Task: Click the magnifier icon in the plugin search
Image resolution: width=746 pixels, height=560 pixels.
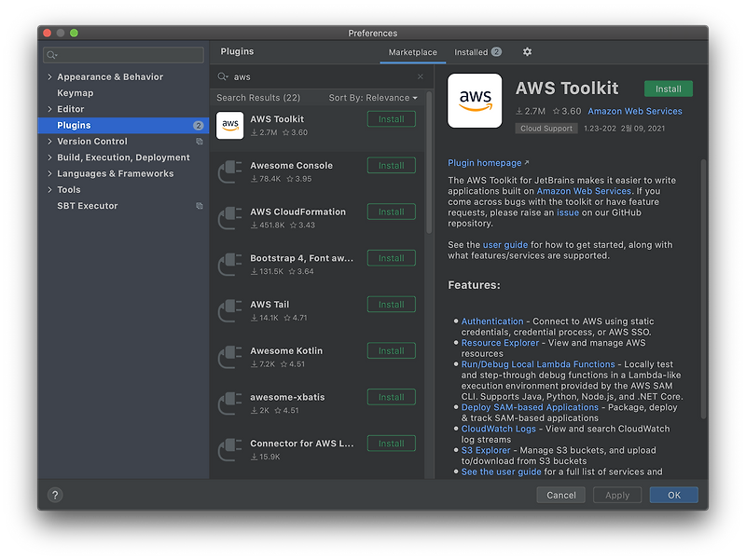Action: pos(224,76)
